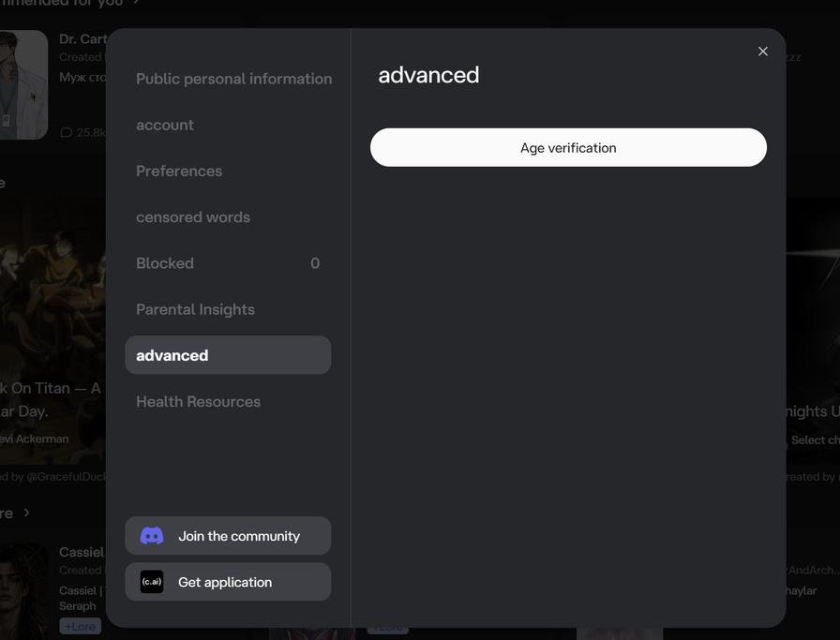840x640 pixels.
Task: Open the Blocked users list
Action: click(228, 263)
